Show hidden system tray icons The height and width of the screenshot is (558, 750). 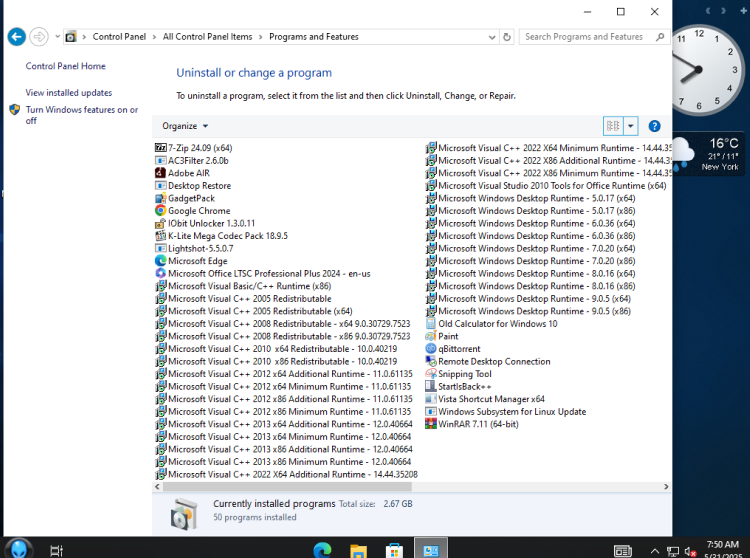coord(655,552)
